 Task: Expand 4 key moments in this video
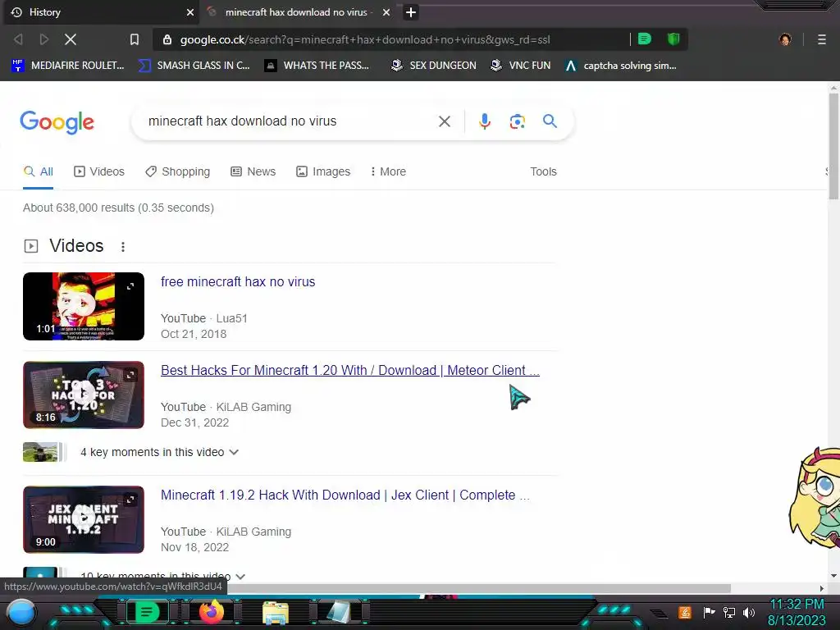(x=160, y=452)
